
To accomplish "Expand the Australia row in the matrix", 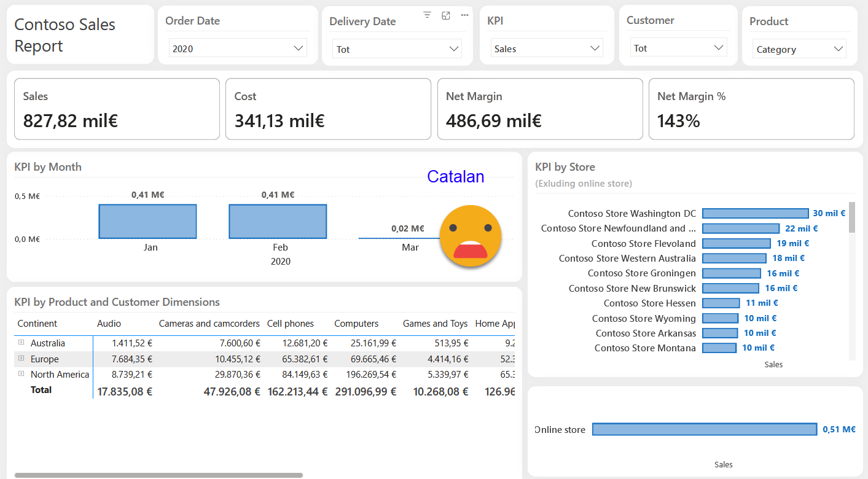I will click(x=22, y=343).
